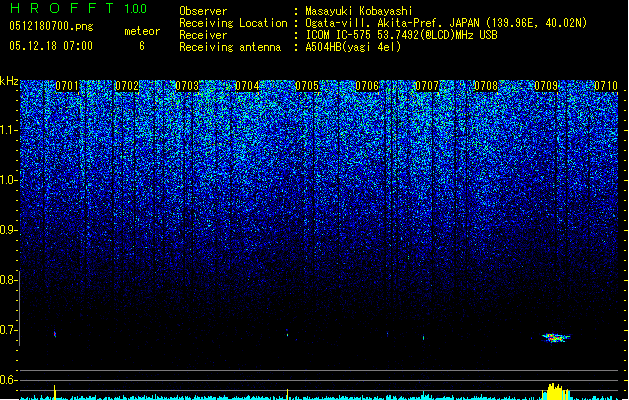
Task: Click the 1.0 frequency axis label
Action: point(9,180)
